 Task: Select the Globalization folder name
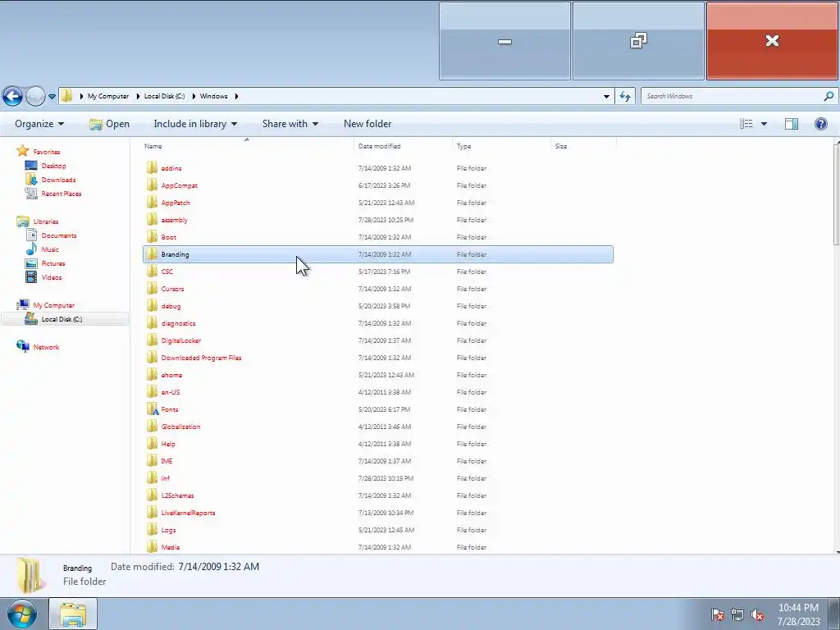[x=180, y=427]
